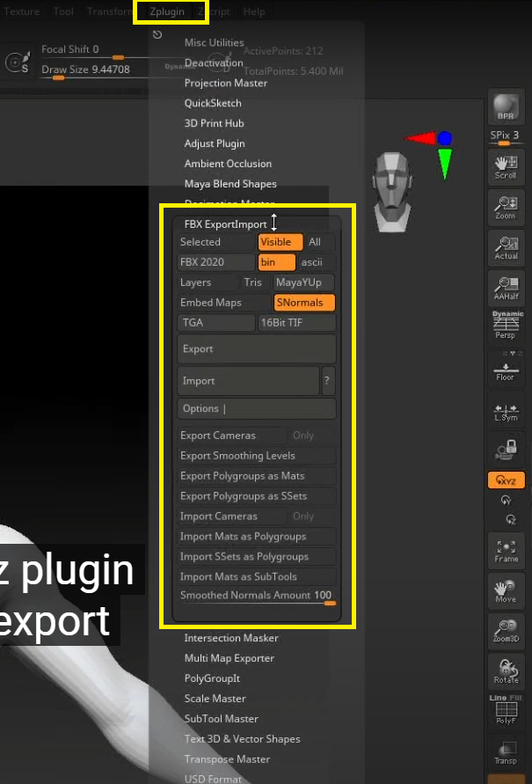Click the Rotate icon
532x784 pixels.
tap(506, 671)
